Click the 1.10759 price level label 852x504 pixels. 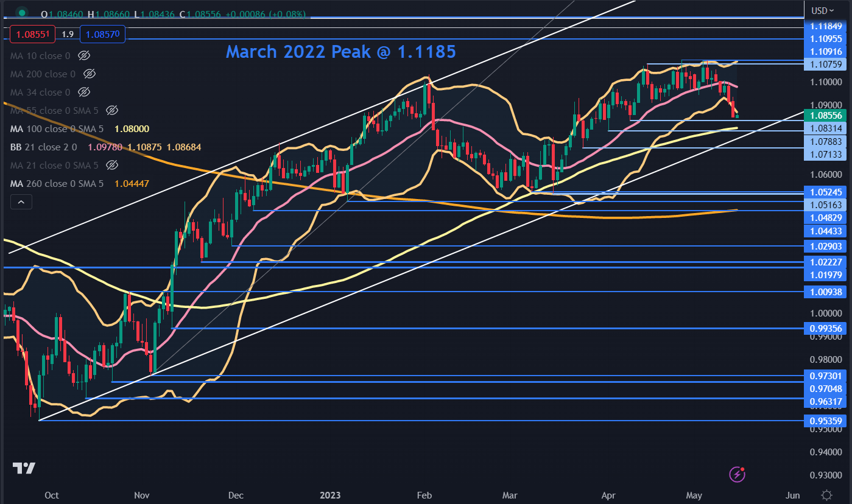pos(825,63)
